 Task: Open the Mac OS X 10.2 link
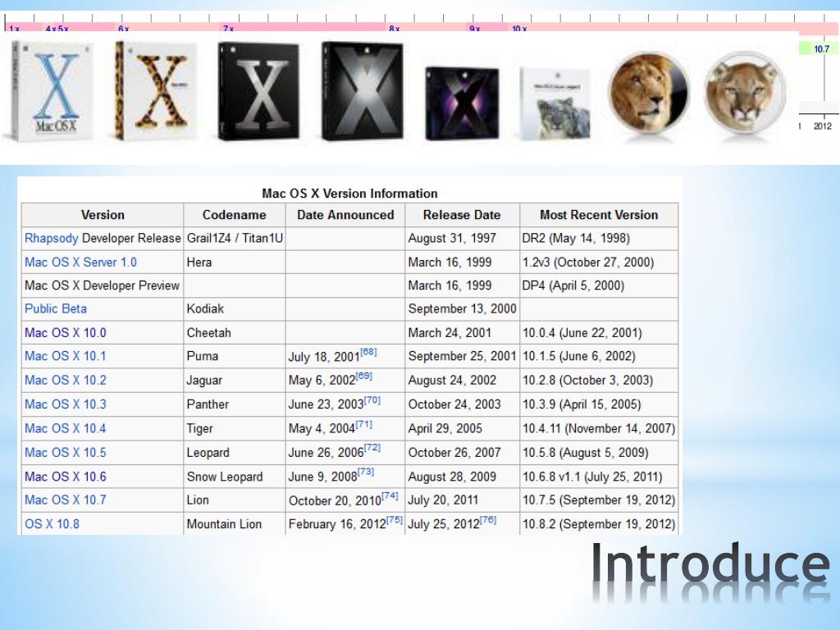pyautogui.click(x=66, y=380)
